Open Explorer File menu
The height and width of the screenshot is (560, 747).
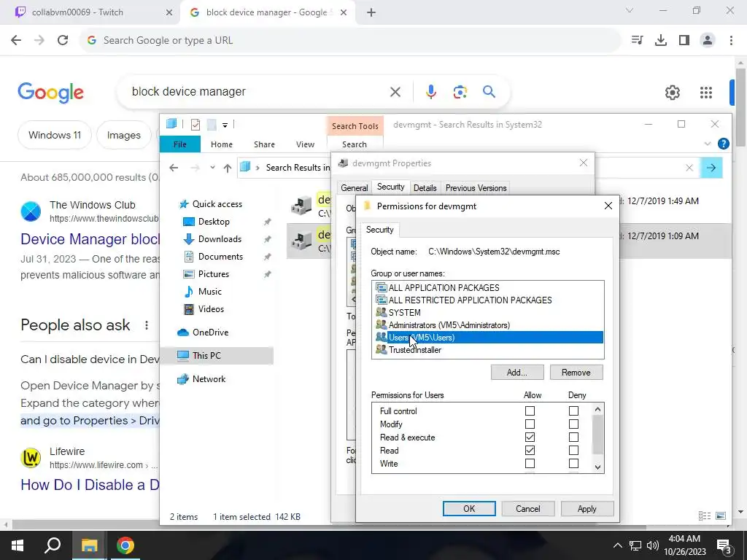(180, 144)
